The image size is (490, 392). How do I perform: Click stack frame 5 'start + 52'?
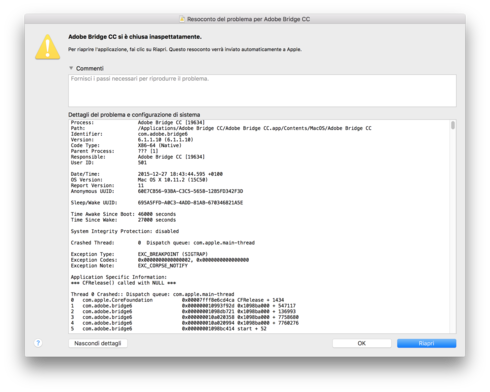point(169,329)
